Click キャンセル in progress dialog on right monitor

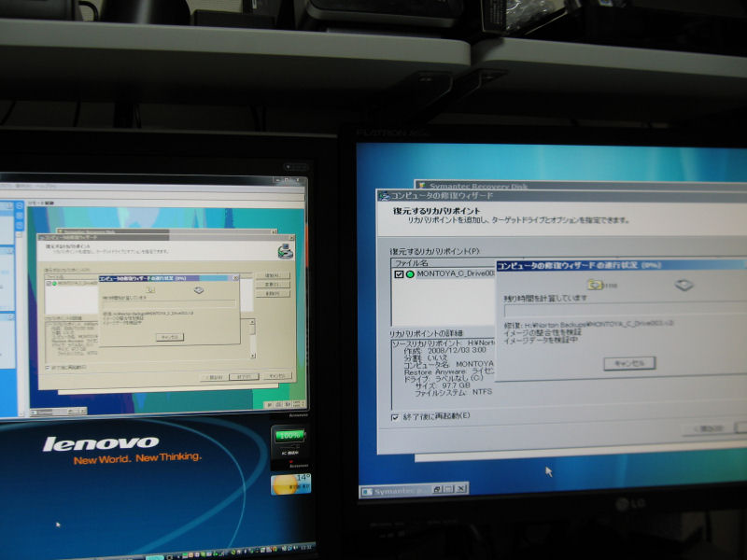[x=629, y=363]
